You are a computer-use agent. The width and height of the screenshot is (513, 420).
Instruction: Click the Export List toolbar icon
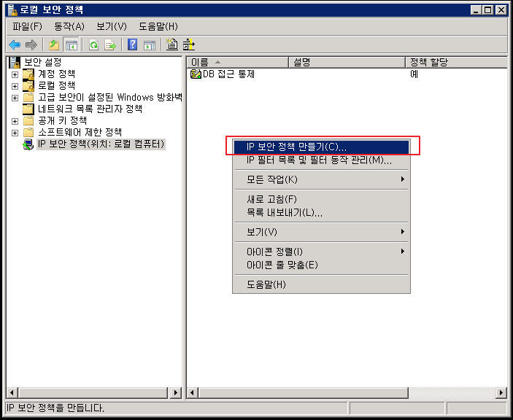click(110, 44)
